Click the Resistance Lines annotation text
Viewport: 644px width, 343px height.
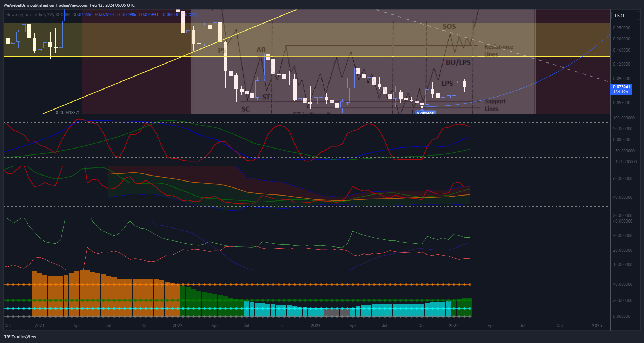[x=498, y=51]
